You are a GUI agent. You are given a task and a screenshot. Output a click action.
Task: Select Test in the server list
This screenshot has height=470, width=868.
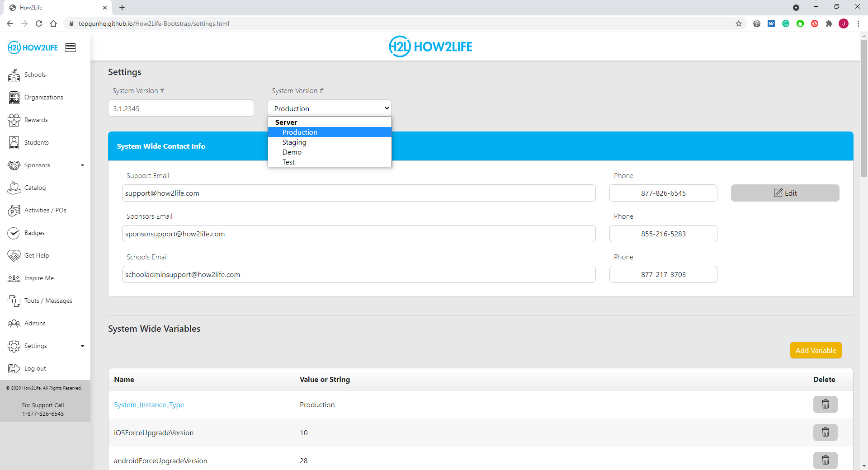(330, 162)
